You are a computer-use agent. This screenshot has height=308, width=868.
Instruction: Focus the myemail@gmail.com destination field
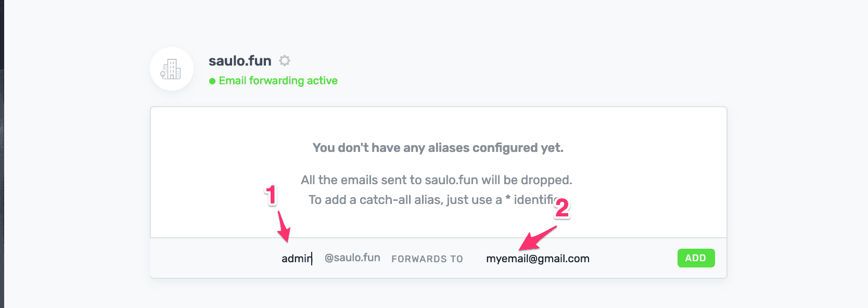click(x=538, y=259)
